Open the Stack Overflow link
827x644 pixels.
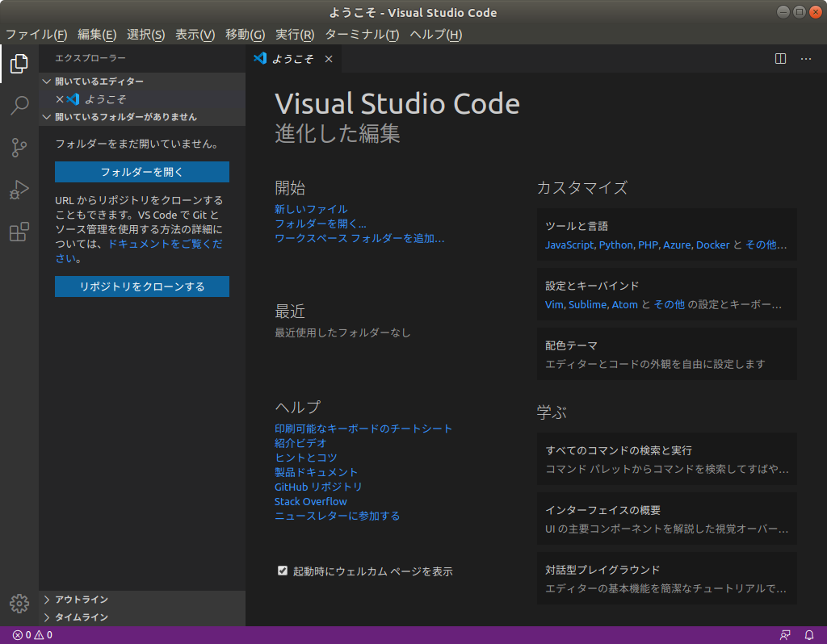coord(311,502)
